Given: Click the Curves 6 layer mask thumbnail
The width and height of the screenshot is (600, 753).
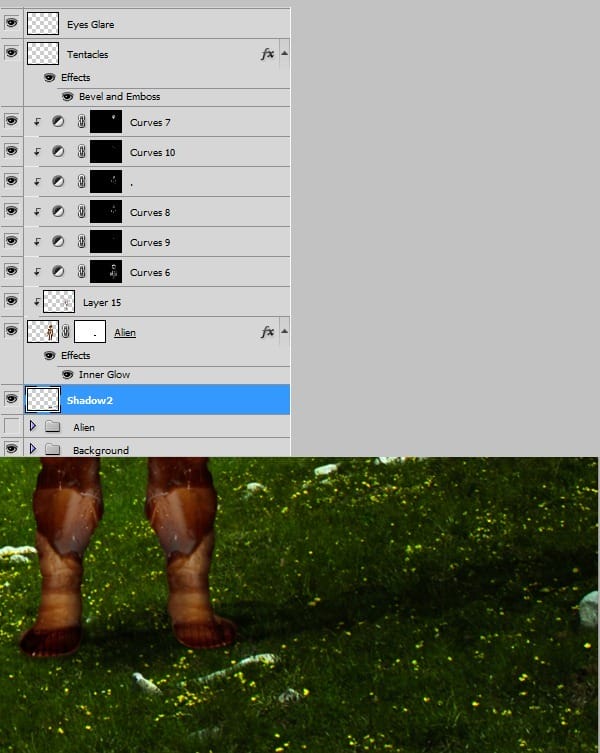Looking at the screenshot, I should [x=106, y=272].
